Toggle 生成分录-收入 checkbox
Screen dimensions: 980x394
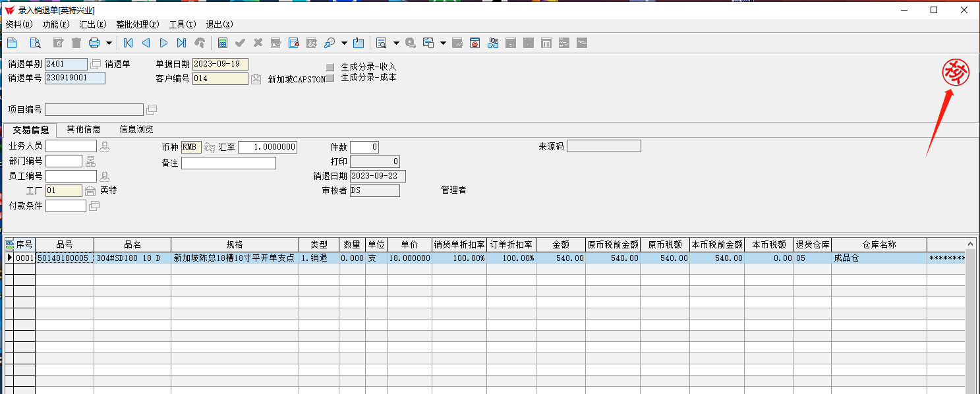(x=330, y=67)
